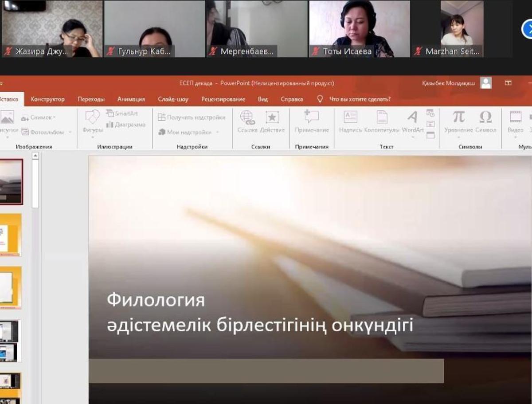This screenshot has height=404, width=532.
Task: Expand the Уравнение equation dropdown
Action: click(458, 137)
